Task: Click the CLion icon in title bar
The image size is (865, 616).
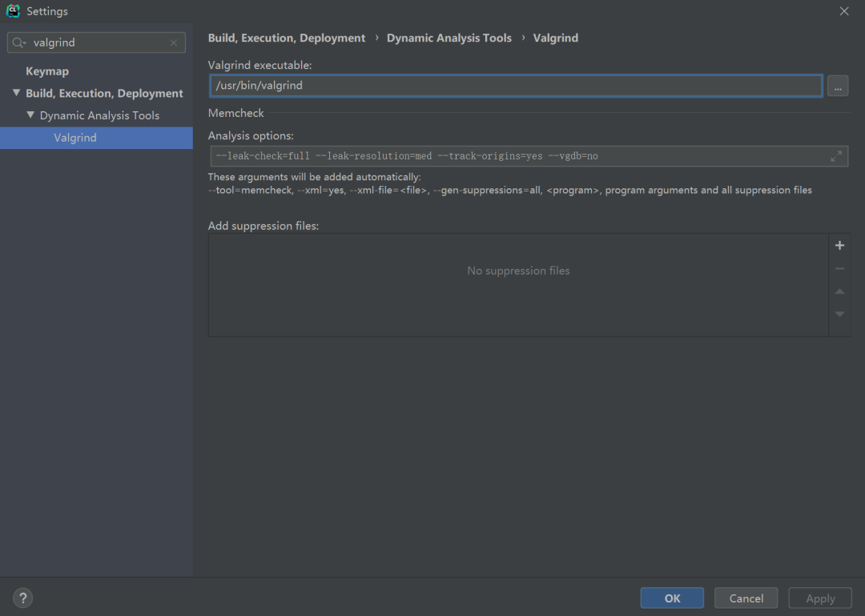Action: coord(13,11)
